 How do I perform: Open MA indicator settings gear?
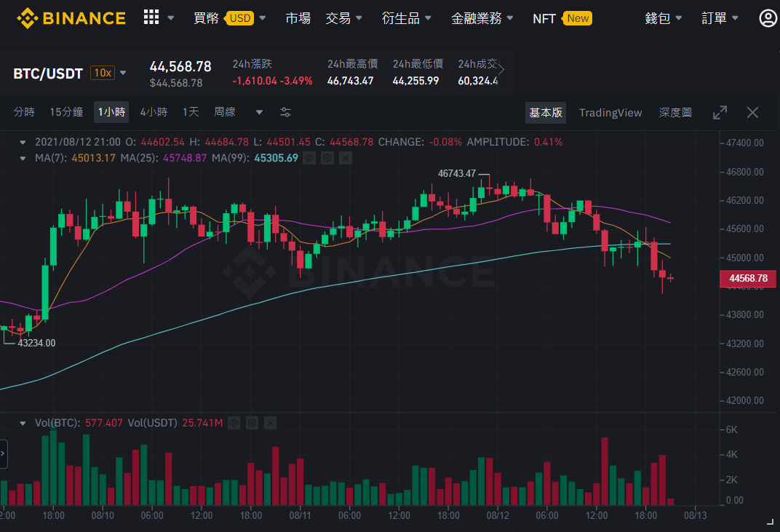(327, 158)
